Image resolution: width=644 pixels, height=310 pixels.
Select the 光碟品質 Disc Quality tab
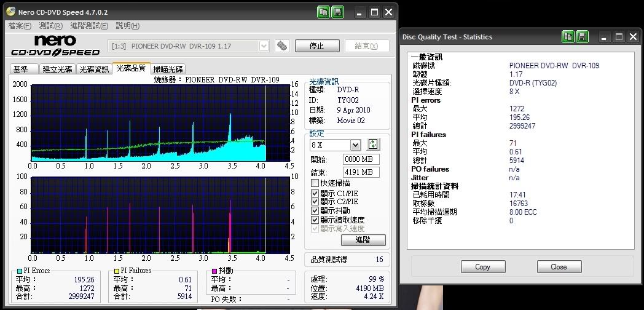coord(131,68)
